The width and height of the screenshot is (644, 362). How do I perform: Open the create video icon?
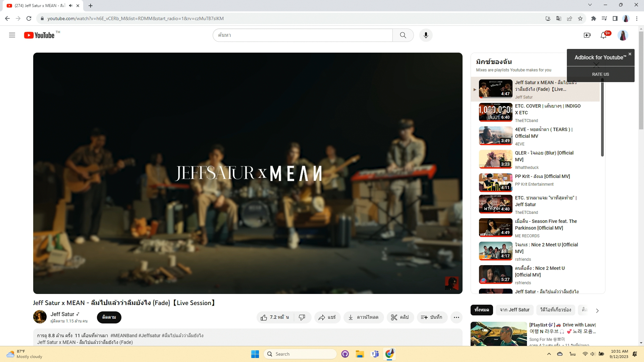pyautogui.click(x=587, y=35)
